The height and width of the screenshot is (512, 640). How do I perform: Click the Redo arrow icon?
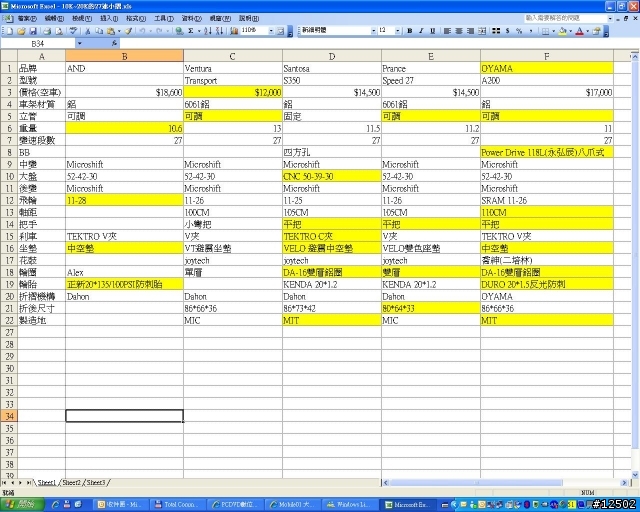click(x=159, y=31)
